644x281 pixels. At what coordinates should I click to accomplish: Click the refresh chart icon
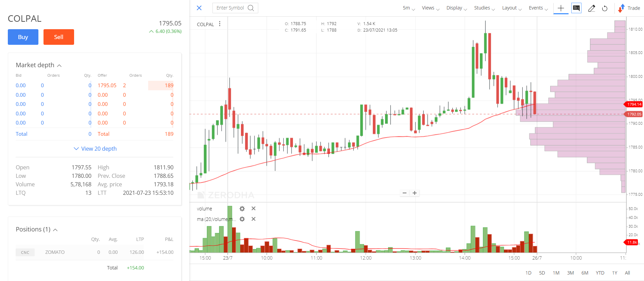coord(605,8)
